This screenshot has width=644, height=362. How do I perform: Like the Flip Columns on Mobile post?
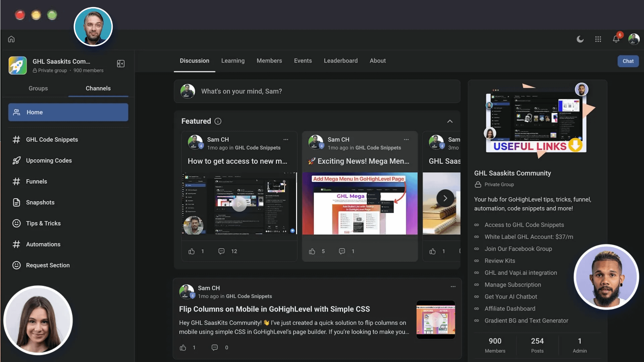(183, 348)
